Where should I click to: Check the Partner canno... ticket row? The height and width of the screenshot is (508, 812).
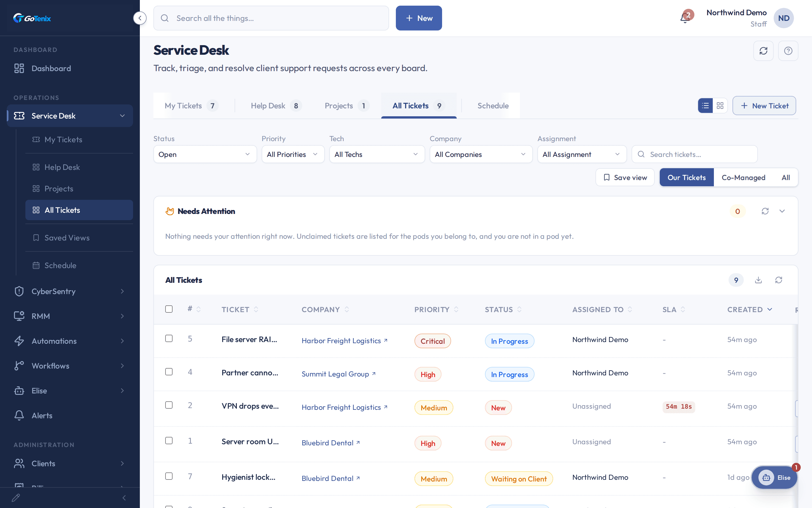coord(169,372)
